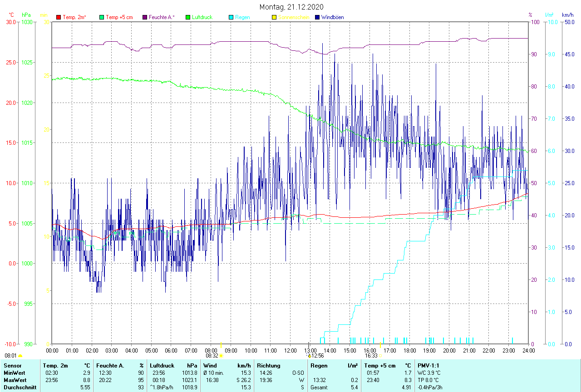
Task: Click the chart title Montag, 21.12.2020
Action: [x=290, y=7]
